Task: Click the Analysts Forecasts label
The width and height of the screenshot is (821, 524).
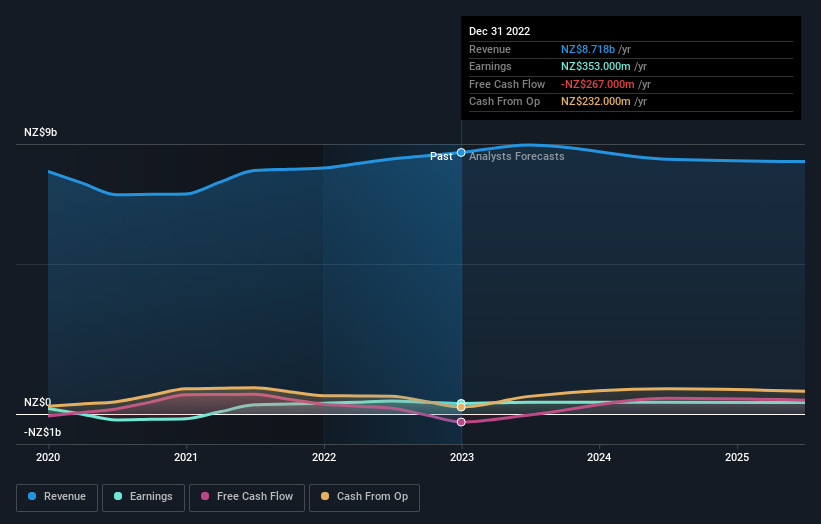Action: (x=517, y=156)
